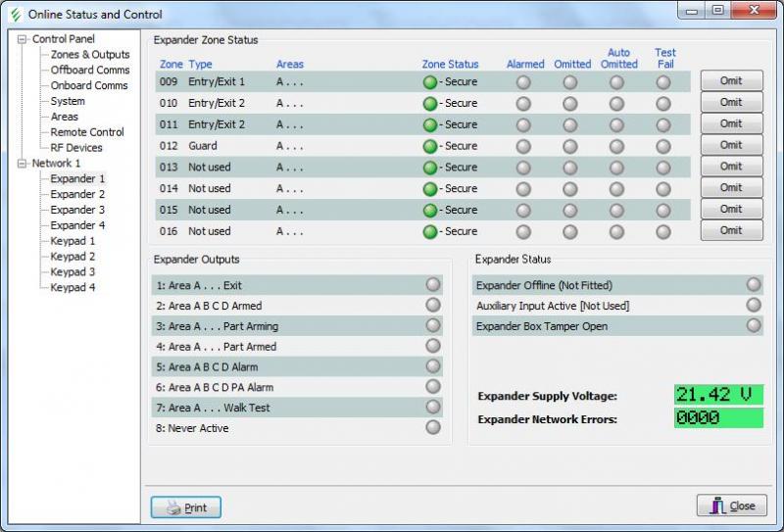Collapse the Network 1 tree node

24,164
